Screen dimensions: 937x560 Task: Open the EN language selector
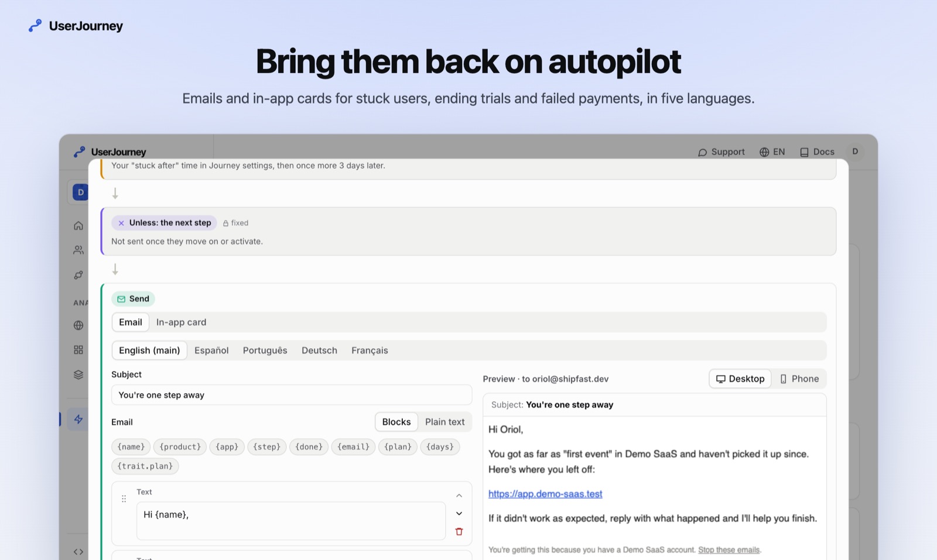point(772,152)
